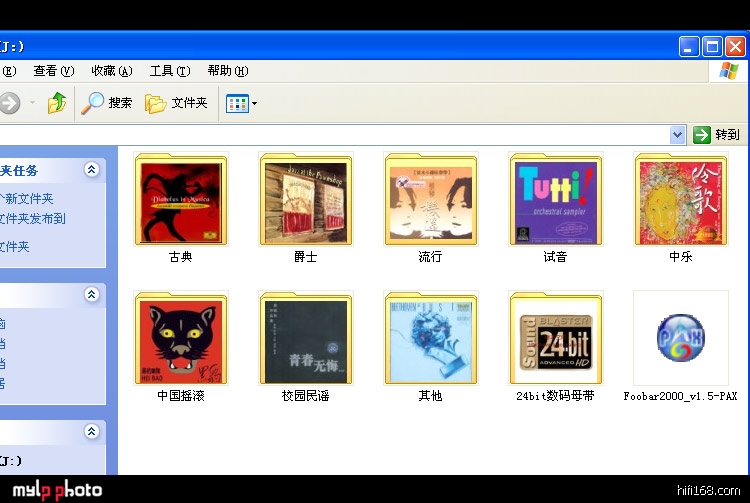The height and width of the screenshot is (503, 750).
Task: Open the 试音 Tutti folder
Action: coord(555,200)
